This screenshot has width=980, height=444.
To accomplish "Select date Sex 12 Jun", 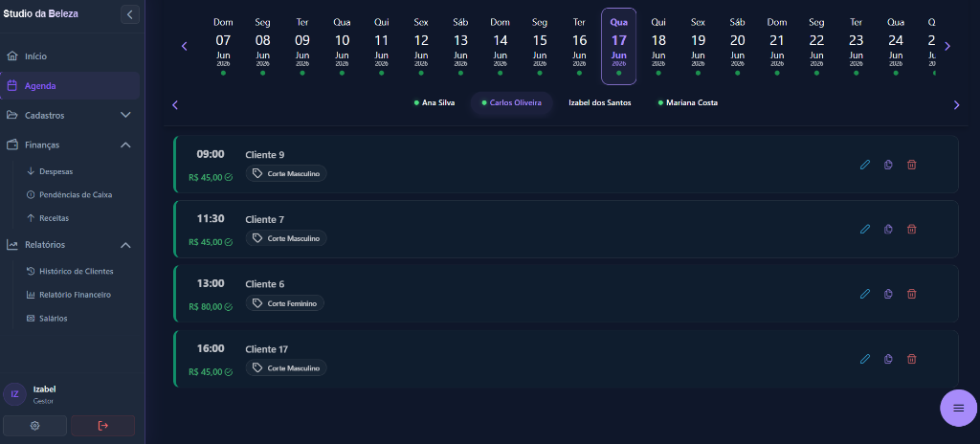I will [x=421, y=46].
